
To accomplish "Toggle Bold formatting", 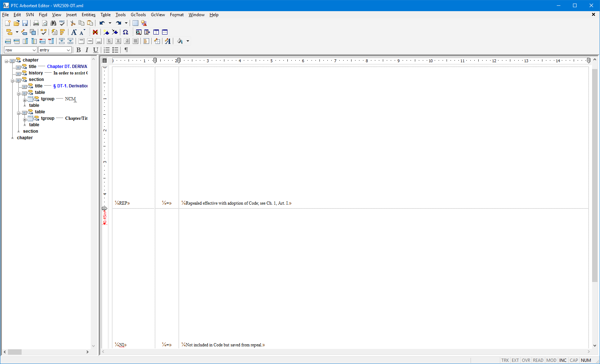I will (79, 50).
